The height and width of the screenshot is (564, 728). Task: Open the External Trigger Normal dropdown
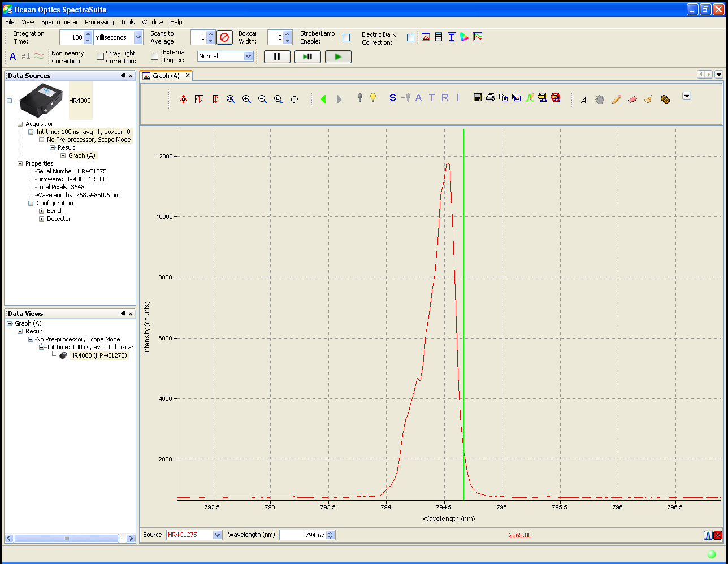(x=248, y=56)
